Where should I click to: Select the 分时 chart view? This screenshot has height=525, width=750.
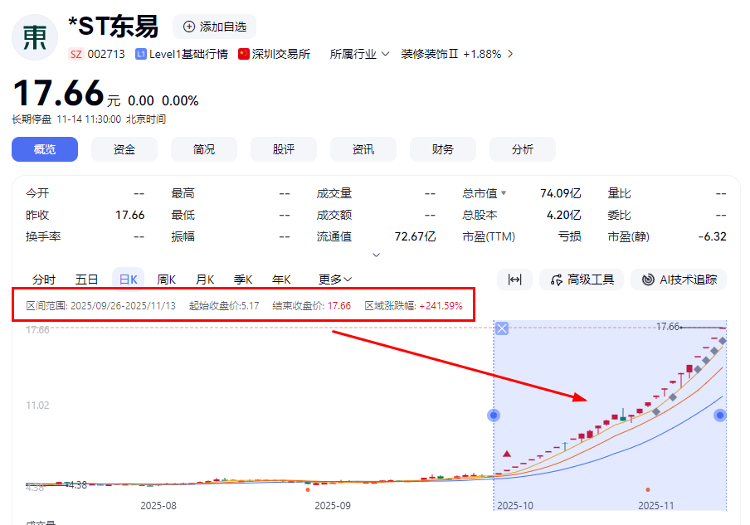[x=44, y=280]
